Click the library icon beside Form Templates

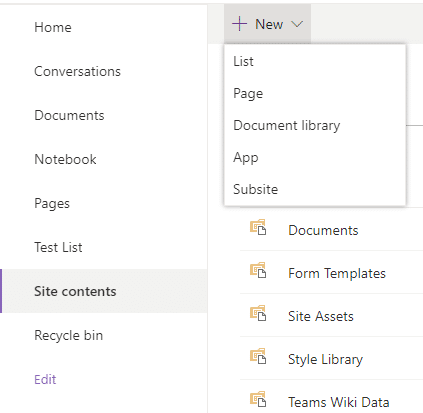(258, 270)
